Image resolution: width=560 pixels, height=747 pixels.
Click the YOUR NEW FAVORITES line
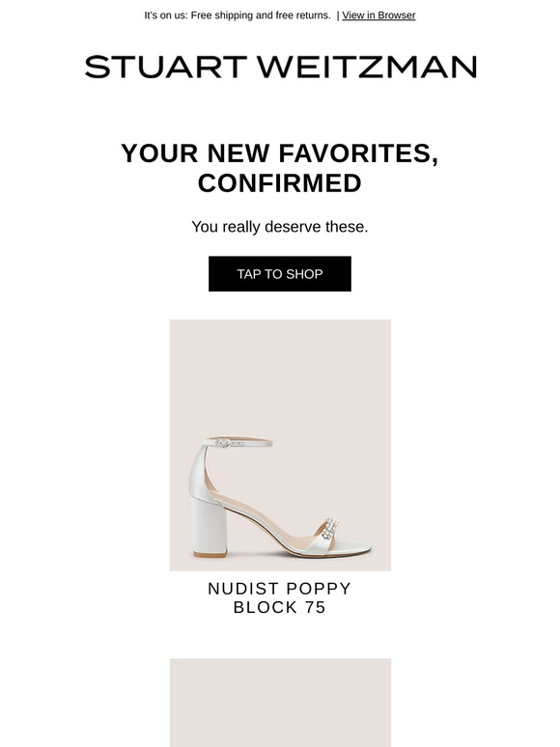click(x=280, y=153)
